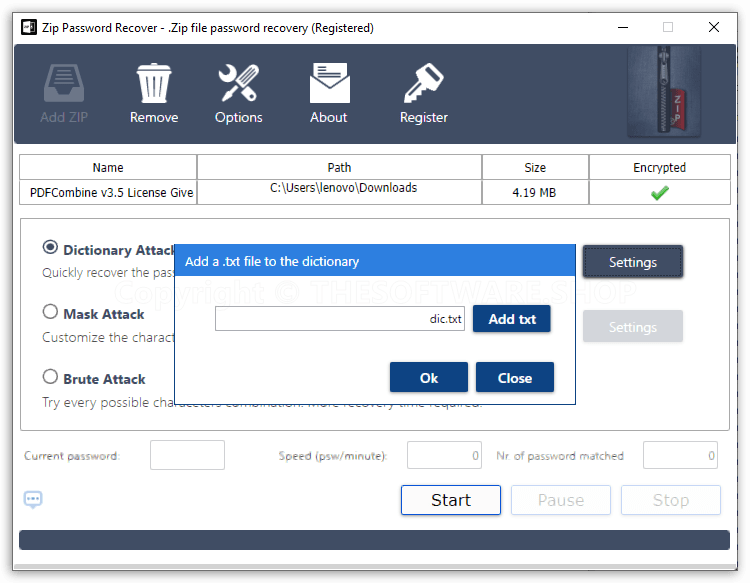Click the feedback chat bubble icon
Screen dimensions: 750x583
[33, 499]
